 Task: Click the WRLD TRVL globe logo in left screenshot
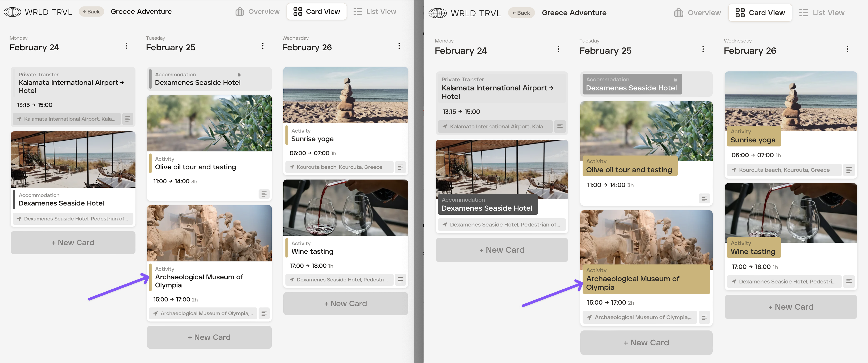click(12, 12)
